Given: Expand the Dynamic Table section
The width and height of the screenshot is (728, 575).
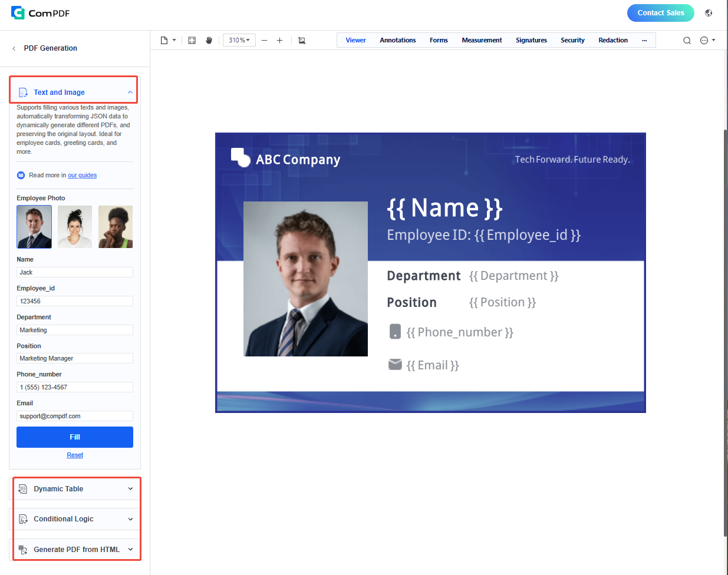Looking at the screenshot, I should click(130, 489).
